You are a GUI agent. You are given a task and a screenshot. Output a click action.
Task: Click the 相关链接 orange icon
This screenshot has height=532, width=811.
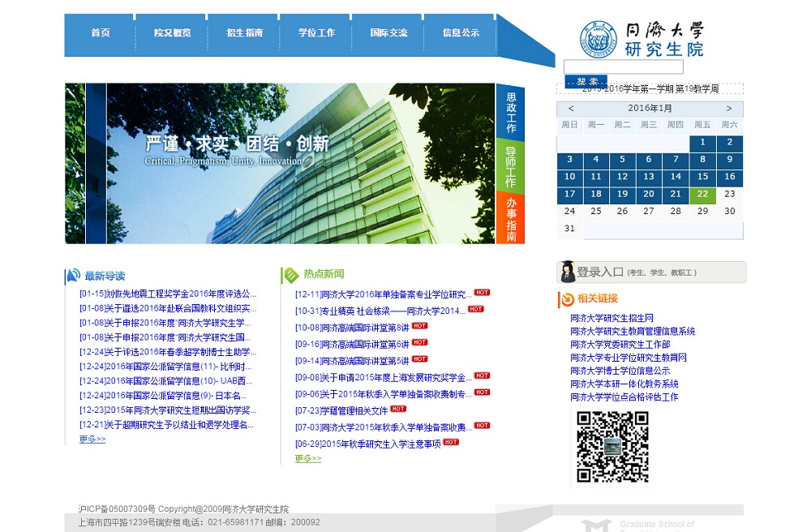(567, 298)
